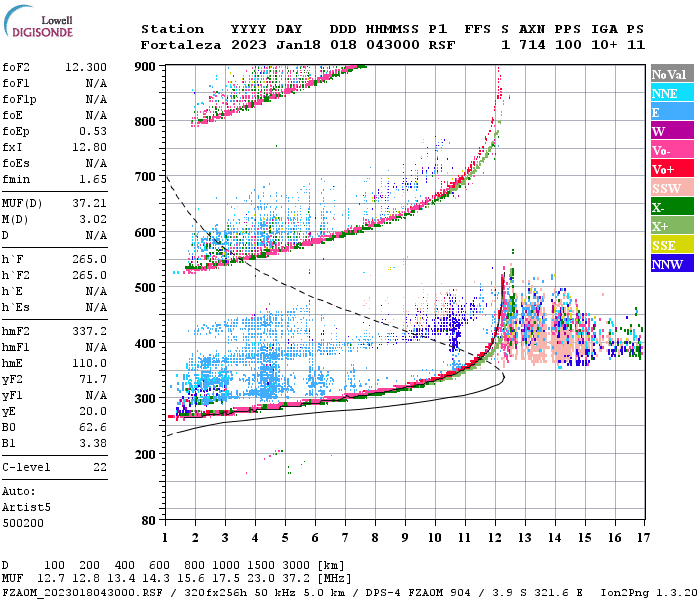Click the Fortaleza station name

tap(181, 45)
